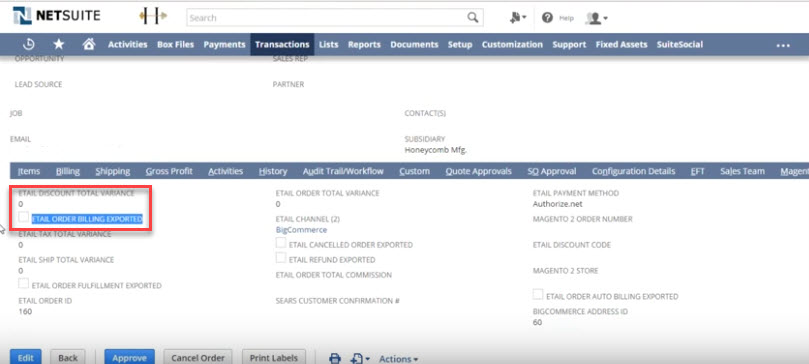Image resolution: width=809 pixels, height=364 pixels.
Task: Switch to the Billing subtab
Action: tap(68, 171)
